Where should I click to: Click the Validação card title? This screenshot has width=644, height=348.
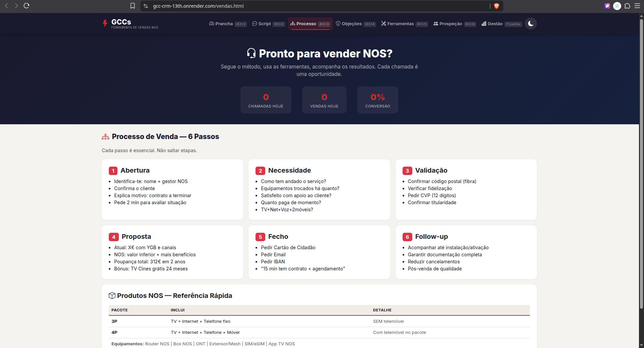click(x=431, y=170)
